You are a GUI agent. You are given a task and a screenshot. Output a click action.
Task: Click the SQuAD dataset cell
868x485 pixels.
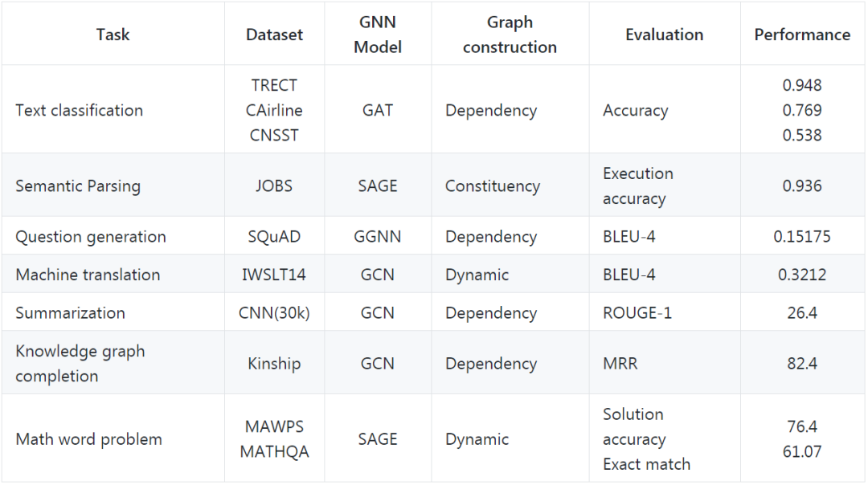coord(275,236)
